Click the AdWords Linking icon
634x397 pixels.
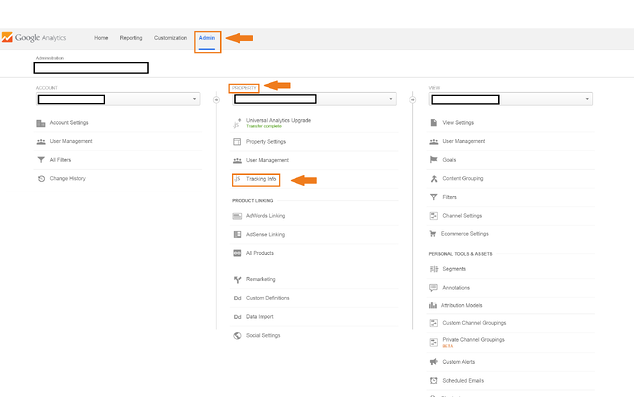(237, 216)
